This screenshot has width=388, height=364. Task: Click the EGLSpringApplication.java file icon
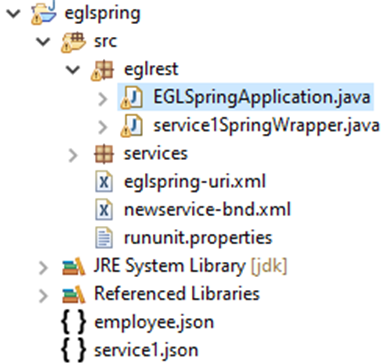click(132, 98)
